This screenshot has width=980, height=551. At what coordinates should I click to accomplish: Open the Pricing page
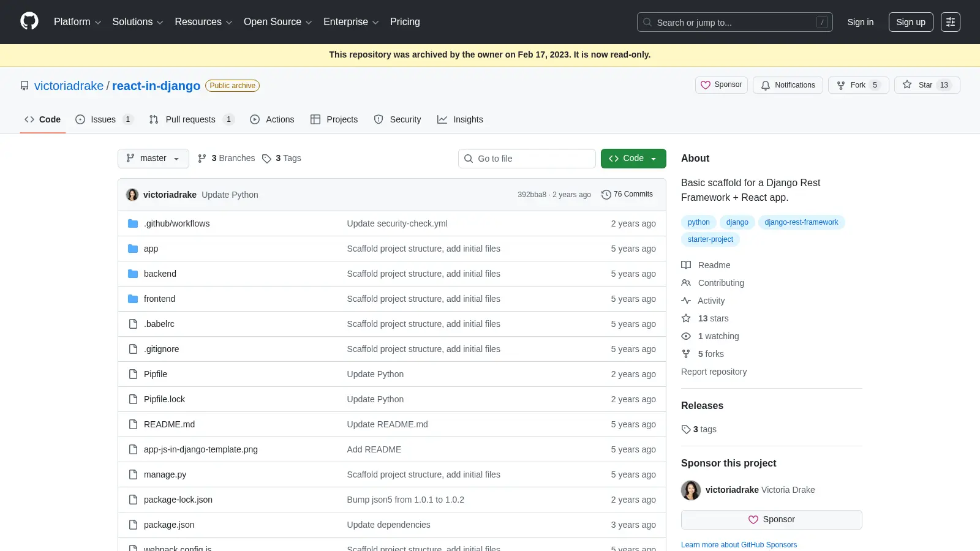[x=405, y=22]
